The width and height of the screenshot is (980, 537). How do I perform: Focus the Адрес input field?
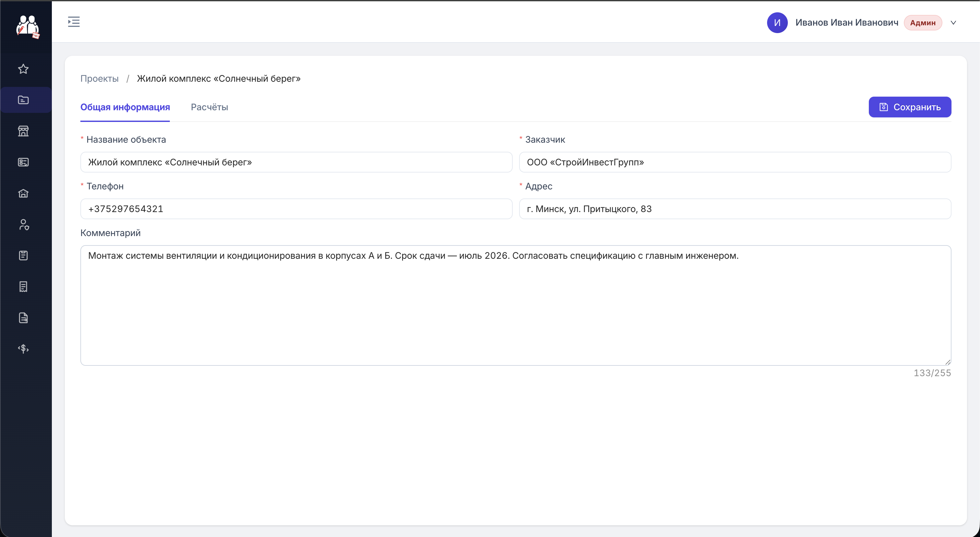coord(735,209)
